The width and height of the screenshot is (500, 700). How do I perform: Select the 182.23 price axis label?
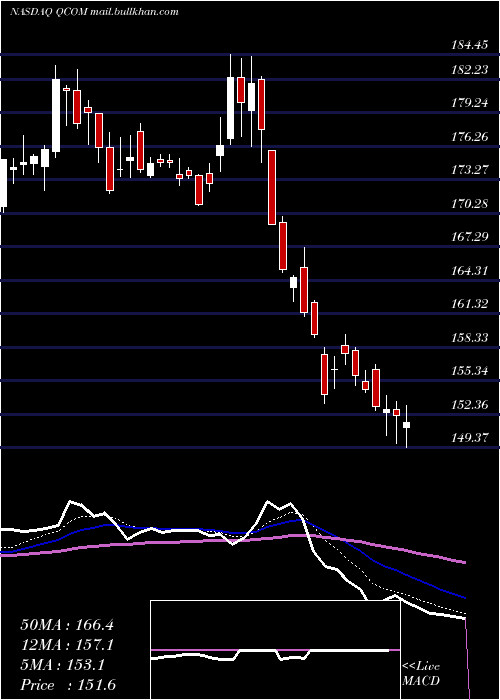point(469,70)
